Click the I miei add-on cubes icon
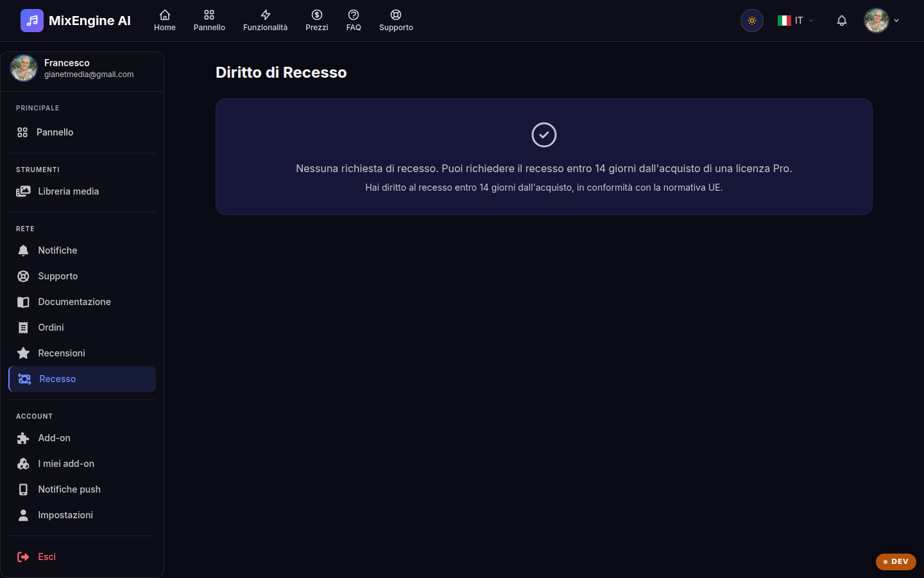This screenshot has height=578, width=924. (23, 464)
